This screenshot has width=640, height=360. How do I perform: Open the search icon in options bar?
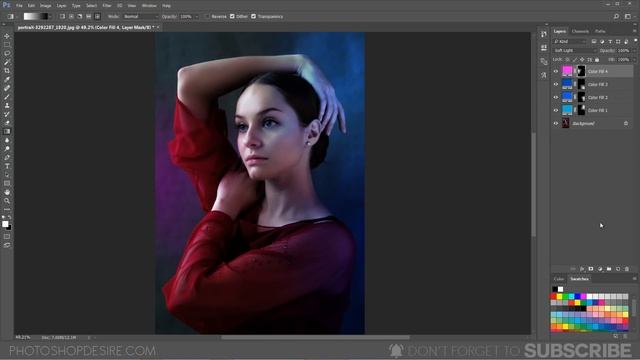click(616, 16)
